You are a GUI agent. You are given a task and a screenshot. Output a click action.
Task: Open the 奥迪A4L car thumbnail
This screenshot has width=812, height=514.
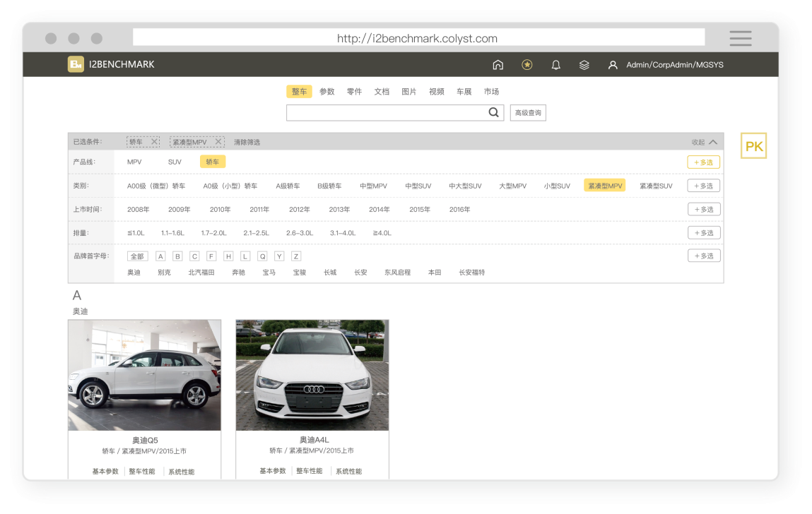[x=312, y=376]
